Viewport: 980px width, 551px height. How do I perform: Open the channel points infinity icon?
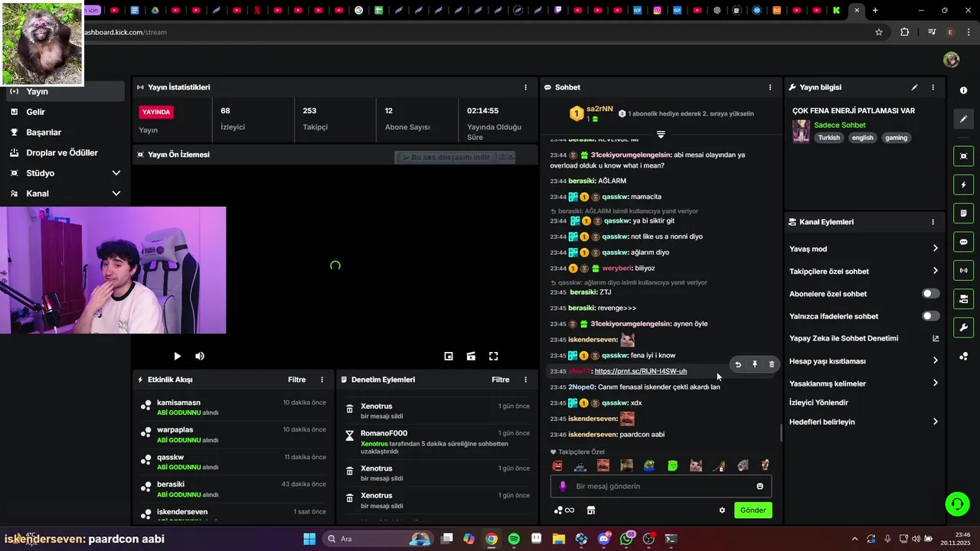(565, 510)
